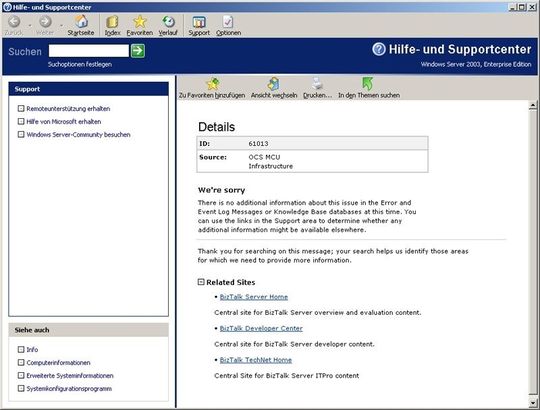The width and height of the screenshot is (540, 410).
Task: Click the Source value OCS MCU Infrastructure
Action: [271, 161]
